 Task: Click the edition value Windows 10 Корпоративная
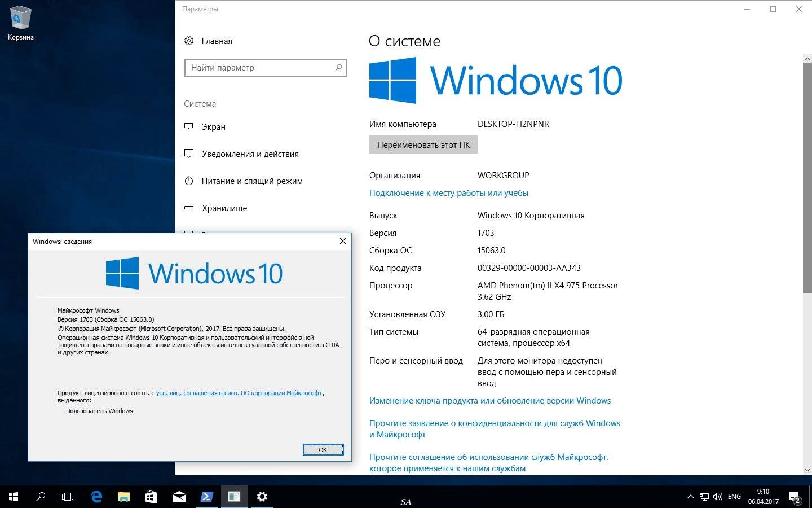tap(531, 216)
